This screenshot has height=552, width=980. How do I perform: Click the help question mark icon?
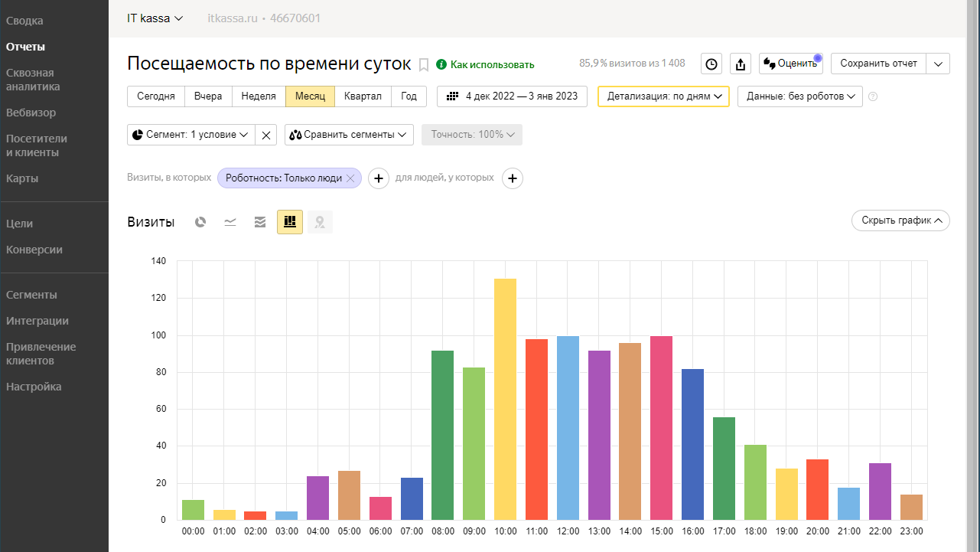(873, 96)
